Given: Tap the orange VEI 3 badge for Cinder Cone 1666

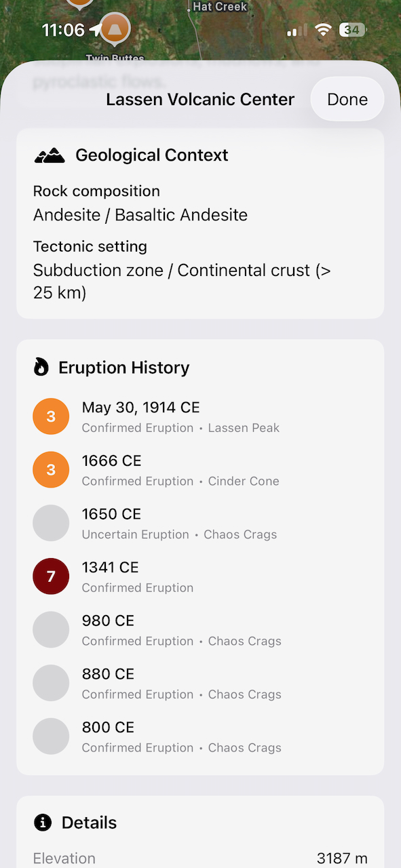Looking at the screenshot, I should click(x=51, y=469).
